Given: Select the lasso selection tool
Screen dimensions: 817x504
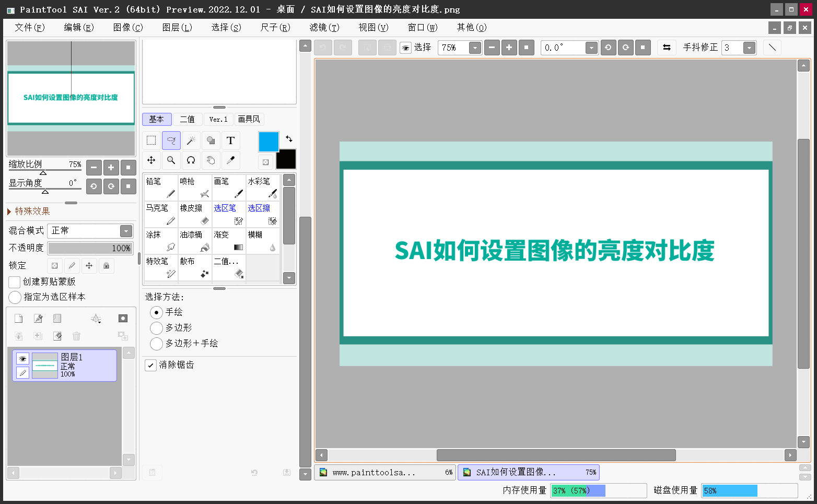Looking at the screenshot, I should tap(171, 140).
